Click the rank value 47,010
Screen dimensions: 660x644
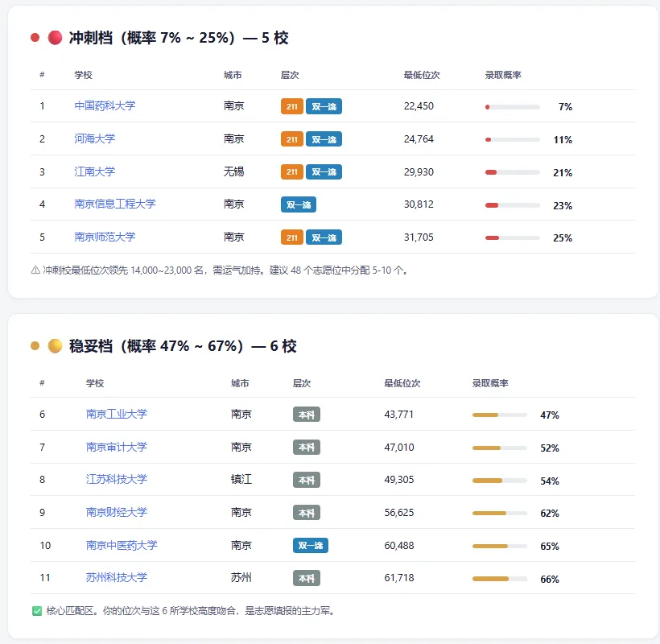point(399,447)
